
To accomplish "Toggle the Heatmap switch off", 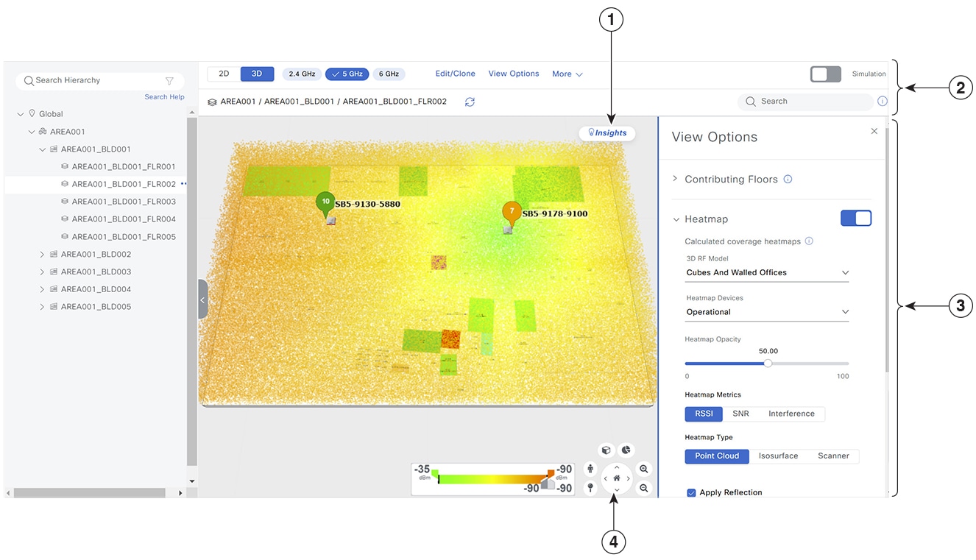I will [x=856, y=218].
